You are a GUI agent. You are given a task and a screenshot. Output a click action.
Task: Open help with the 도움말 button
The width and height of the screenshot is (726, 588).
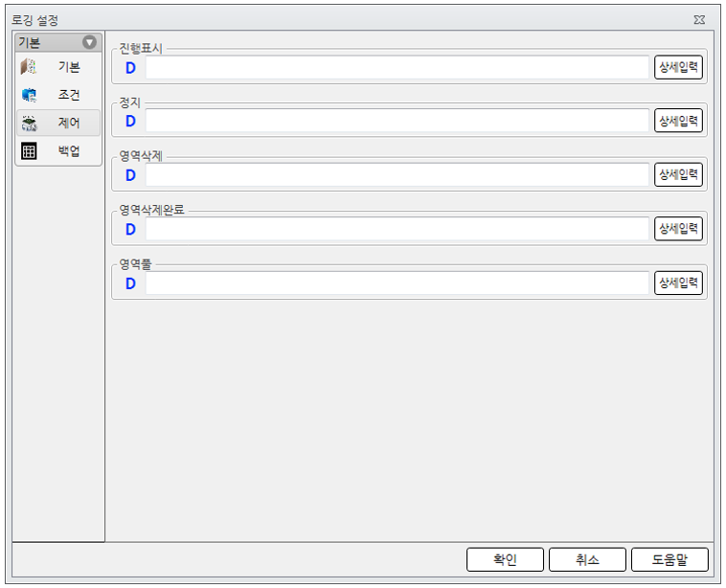[669, 560]
